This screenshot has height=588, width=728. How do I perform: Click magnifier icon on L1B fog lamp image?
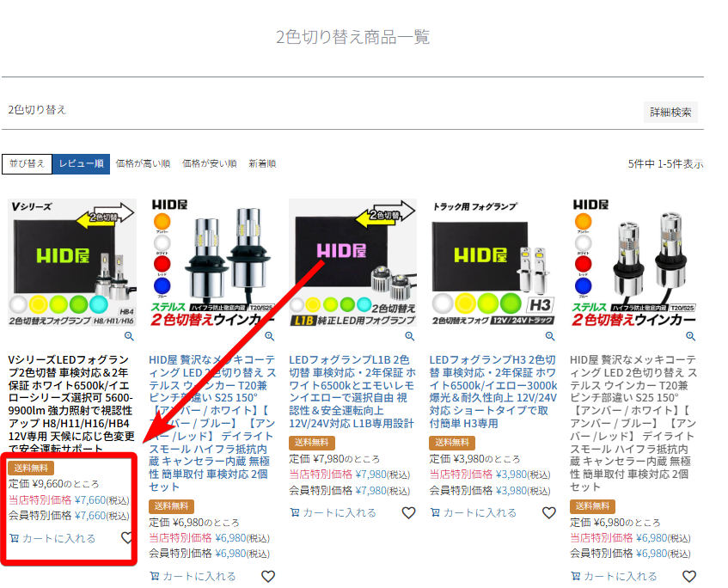[x=409, y=336]
